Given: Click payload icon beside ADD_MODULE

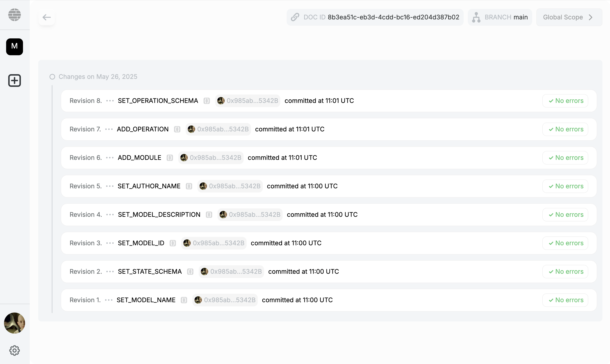Looking at the screenshot, I should [170, 158].
